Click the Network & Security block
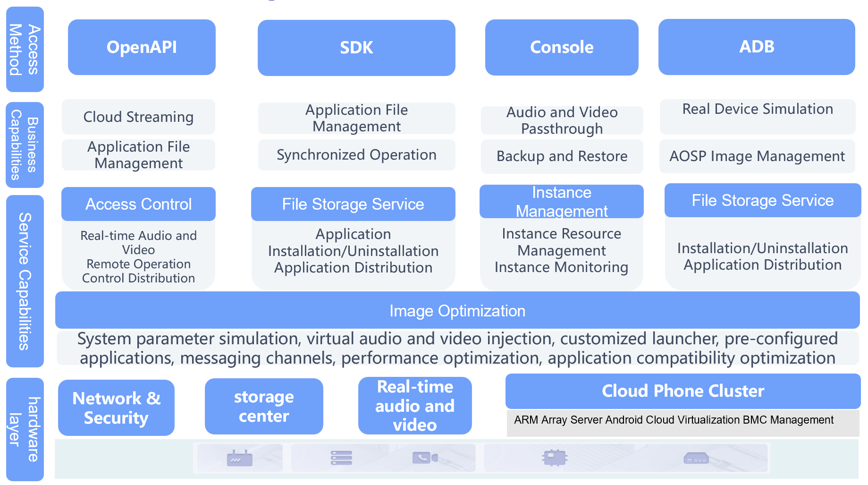The height and width of the screenshot is (485, 868). coord(116,408)
